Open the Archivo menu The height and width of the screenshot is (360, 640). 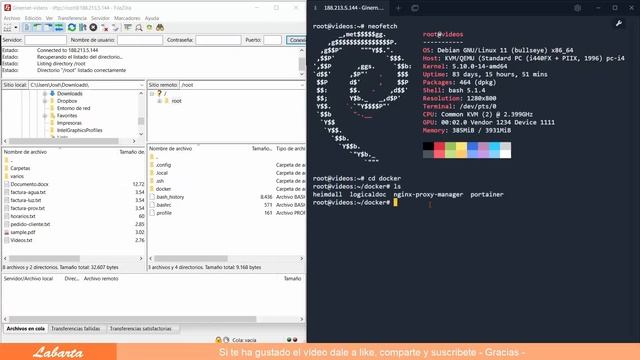point(12,18)
